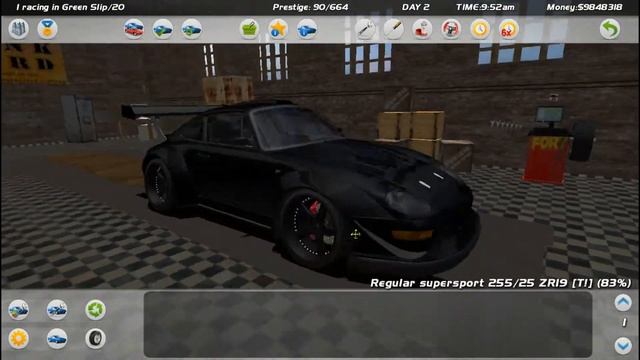Click the car's front wheel
Viewport: 640px width, 360px height.
[x=311, y=229]
